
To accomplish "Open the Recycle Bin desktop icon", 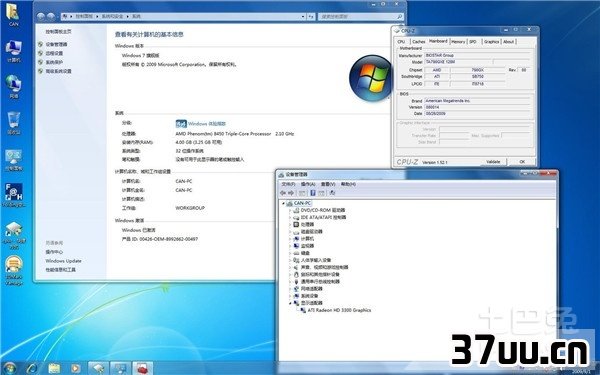I will [13, 120].
